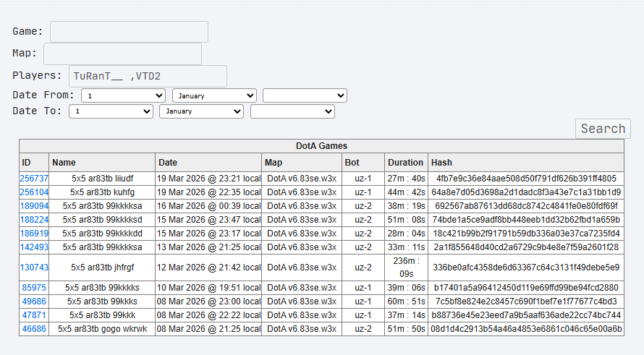Open the Date From day dropdown
Screen dimensions: 644x355
pyautogui.click(x=123, y=95)
